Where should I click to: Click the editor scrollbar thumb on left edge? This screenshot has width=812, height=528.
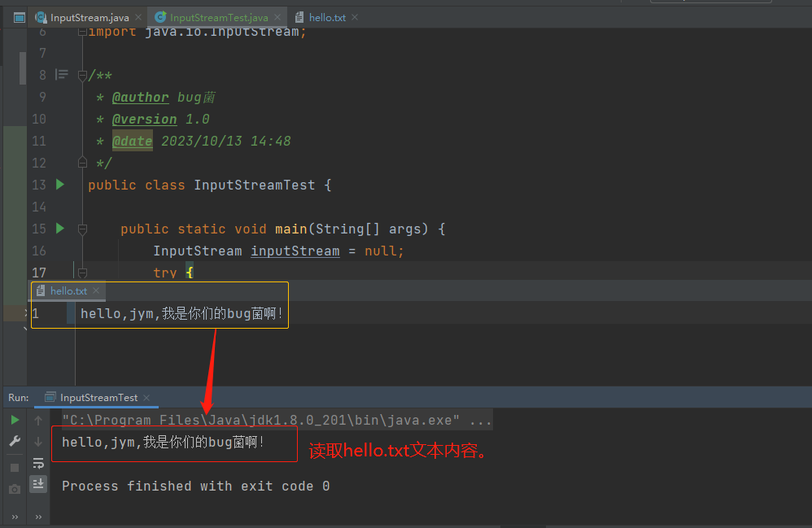tap(23, 68)
